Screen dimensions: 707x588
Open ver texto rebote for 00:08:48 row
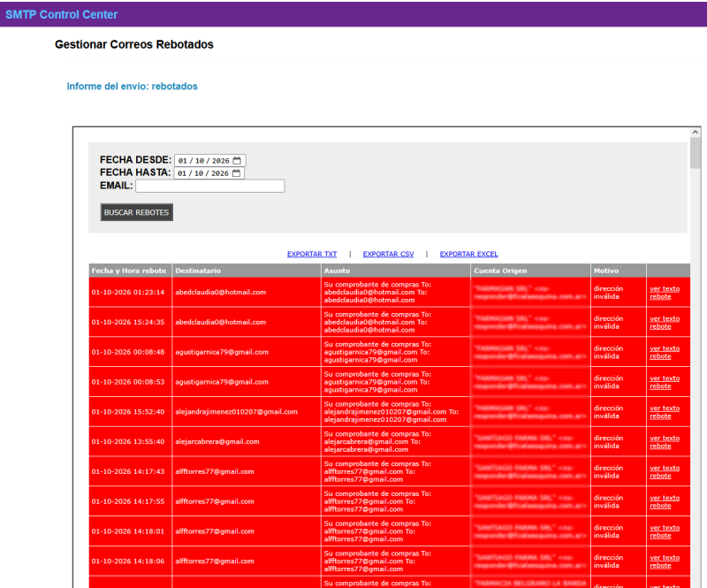click(x=665, y=352)
